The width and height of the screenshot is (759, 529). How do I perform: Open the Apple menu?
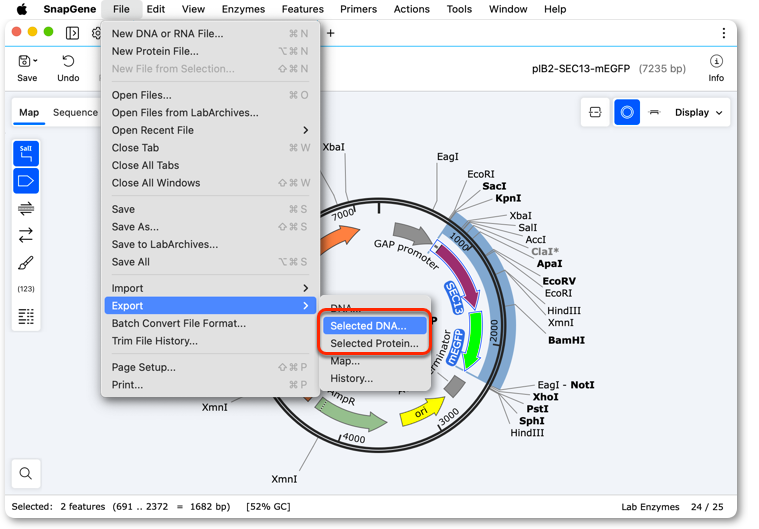(22, 9)
